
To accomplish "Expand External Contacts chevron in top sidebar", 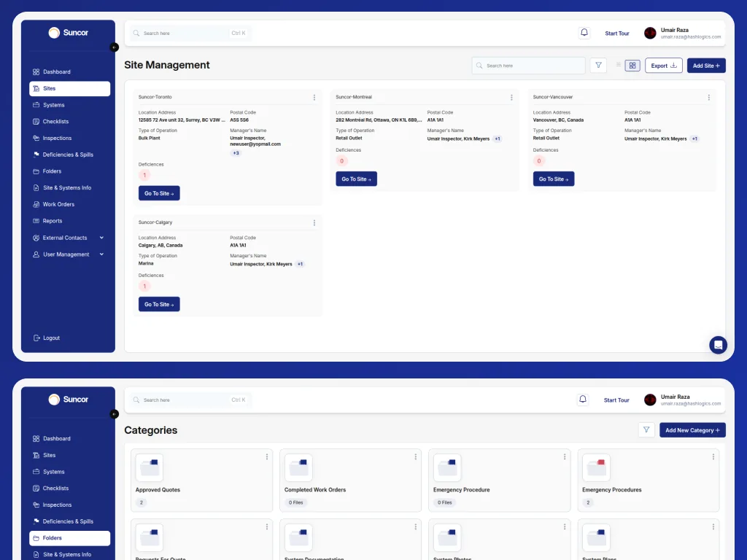I will tap(101, 238).
